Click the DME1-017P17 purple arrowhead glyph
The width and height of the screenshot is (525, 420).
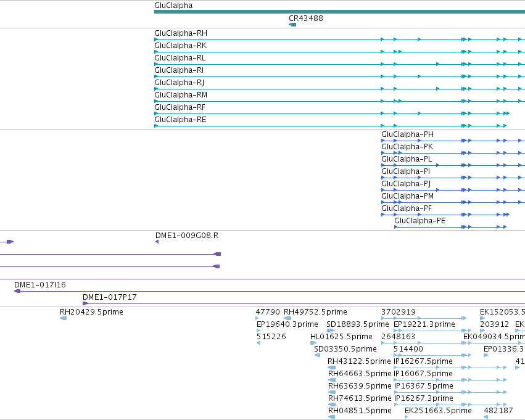[85, 303]
